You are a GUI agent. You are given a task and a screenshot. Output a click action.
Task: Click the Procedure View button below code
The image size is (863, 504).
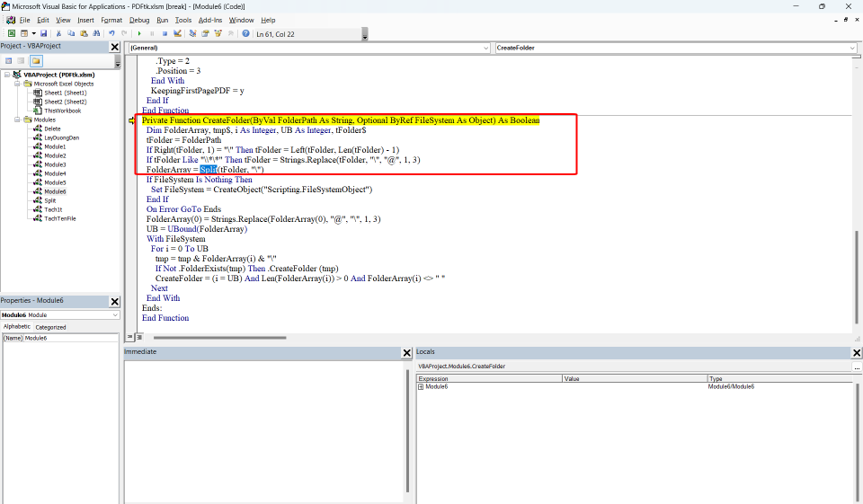(x=130, y=337)
